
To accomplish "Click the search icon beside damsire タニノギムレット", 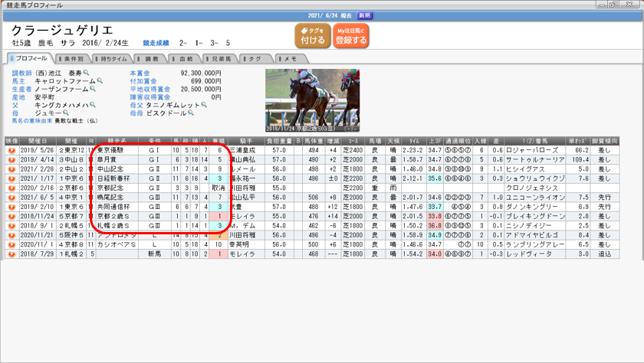I will coord(205,105).
